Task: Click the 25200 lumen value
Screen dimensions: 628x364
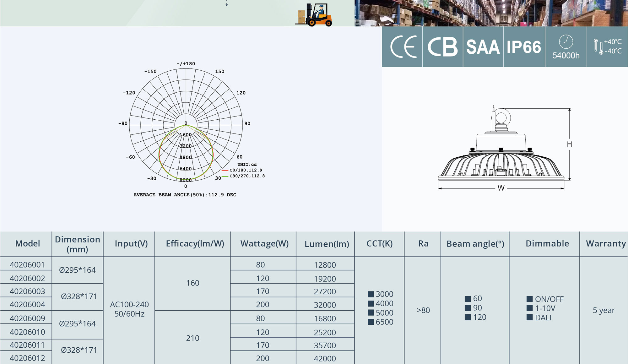Action: 325,333
